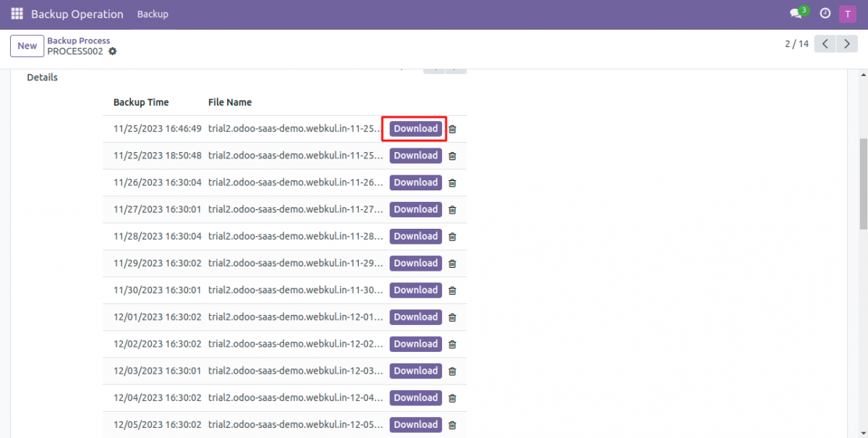Viewport: 868px width, 438px height.
Task: Download the 12/03/2023 backup file
Action: click(x=415, y=371)
